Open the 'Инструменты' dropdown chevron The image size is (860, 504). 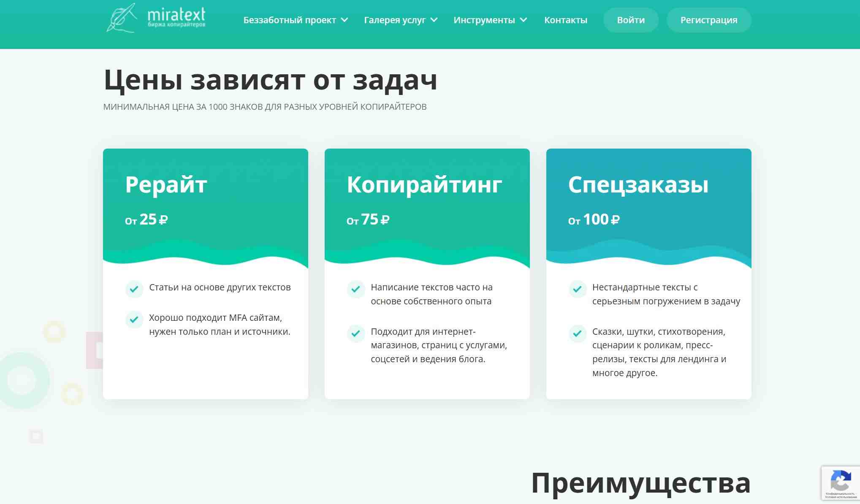524,20
